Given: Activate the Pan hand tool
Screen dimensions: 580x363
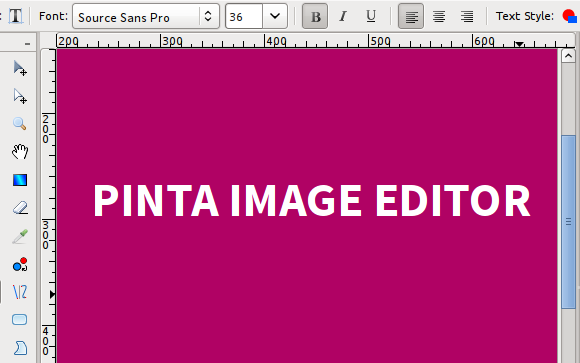Looking at the screenshot, I should [20, 152].
